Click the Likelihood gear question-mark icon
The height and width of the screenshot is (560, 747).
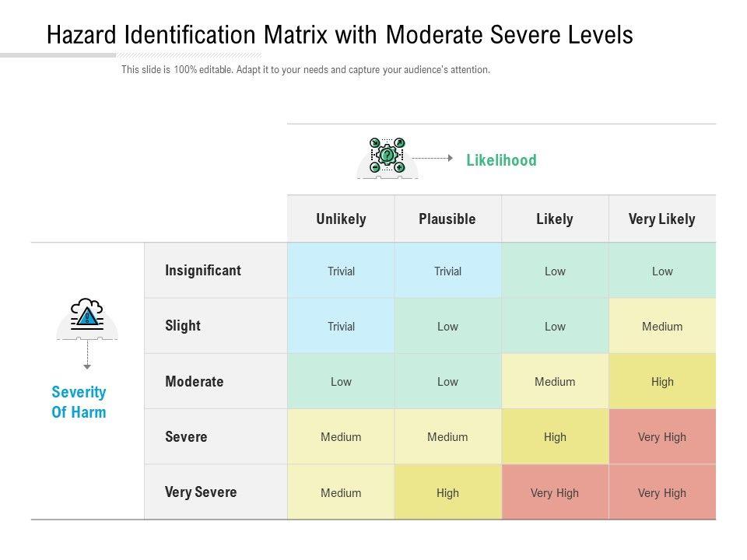click(x=387, y=156)
